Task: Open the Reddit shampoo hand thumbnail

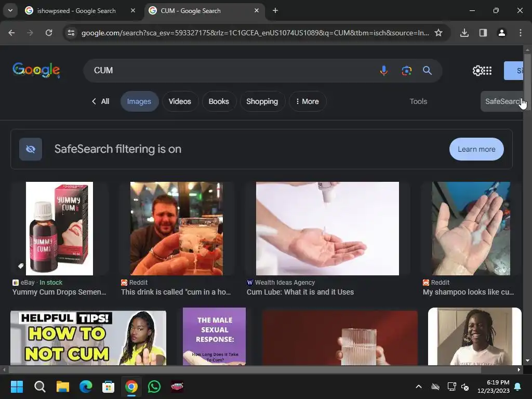Action: tap(471, 229)
